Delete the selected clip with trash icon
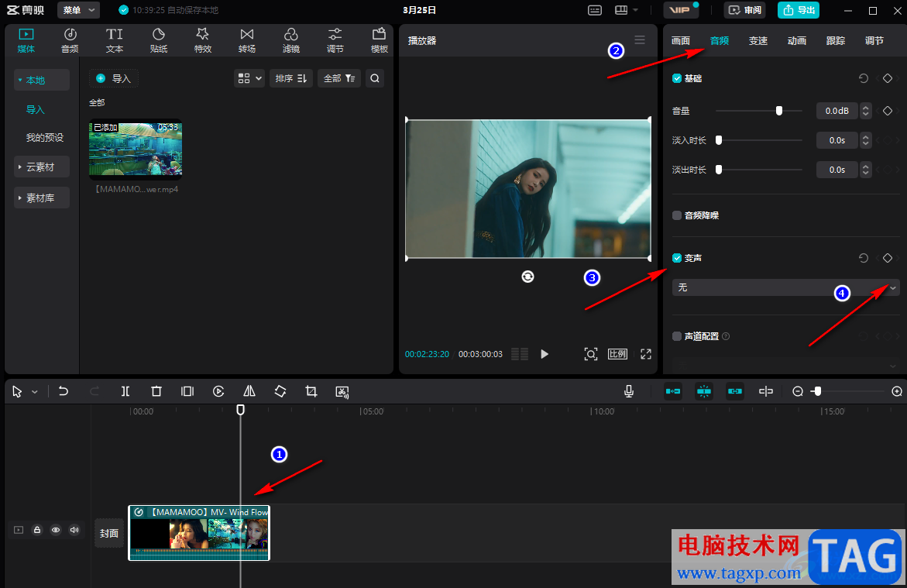Screen dimensions: 907x588 click(156, 392)
